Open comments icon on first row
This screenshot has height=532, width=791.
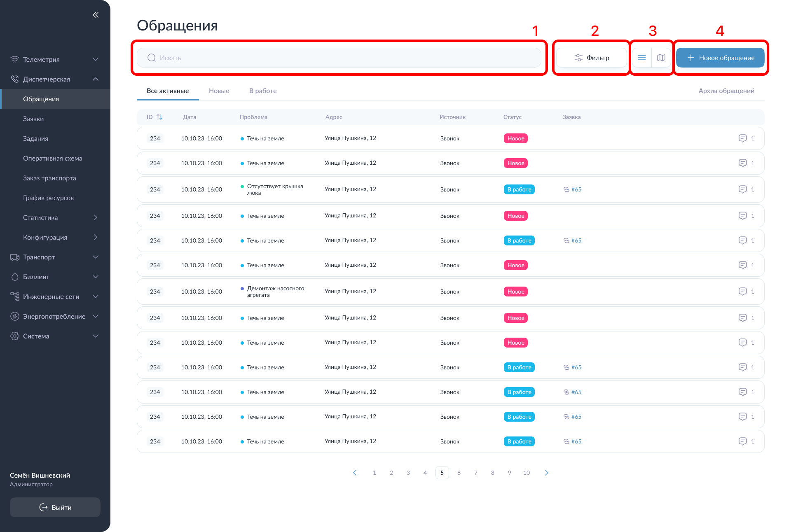click(742, 138)
